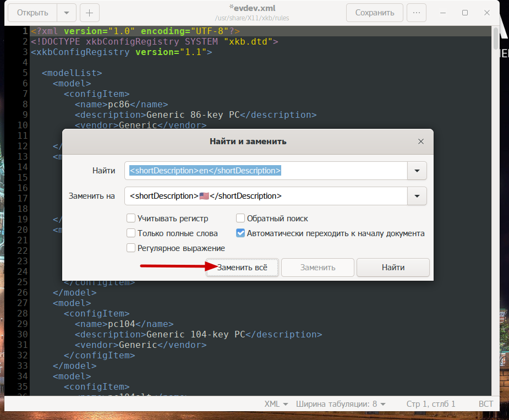Screen dimensions: 509x420
Task: Click the *evdev.xml title in header
Action: (252, 8)
